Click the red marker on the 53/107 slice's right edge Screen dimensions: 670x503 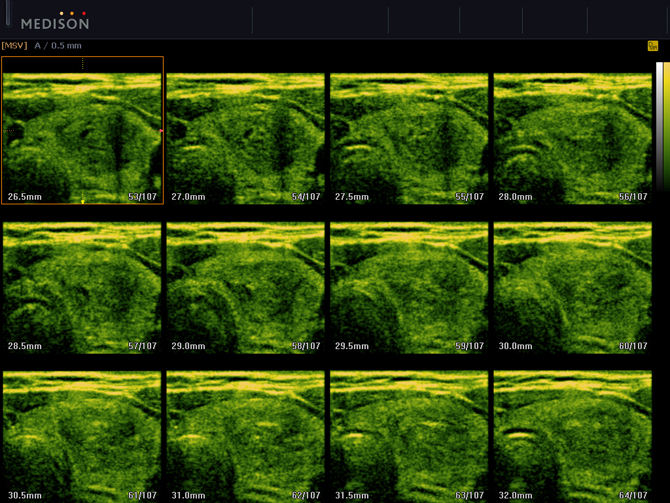(161, 130)
